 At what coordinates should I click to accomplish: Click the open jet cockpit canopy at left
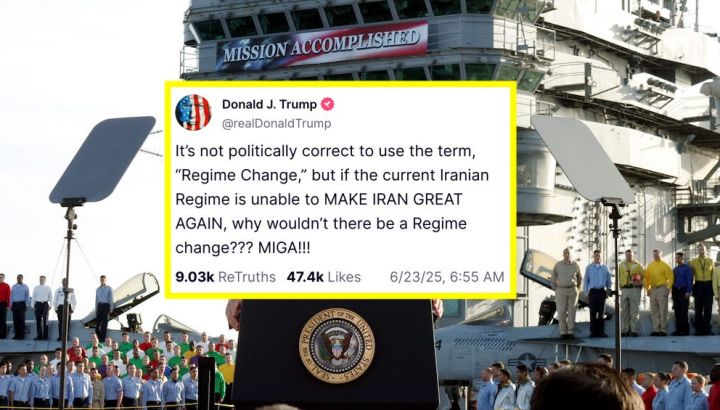[136, 290]
